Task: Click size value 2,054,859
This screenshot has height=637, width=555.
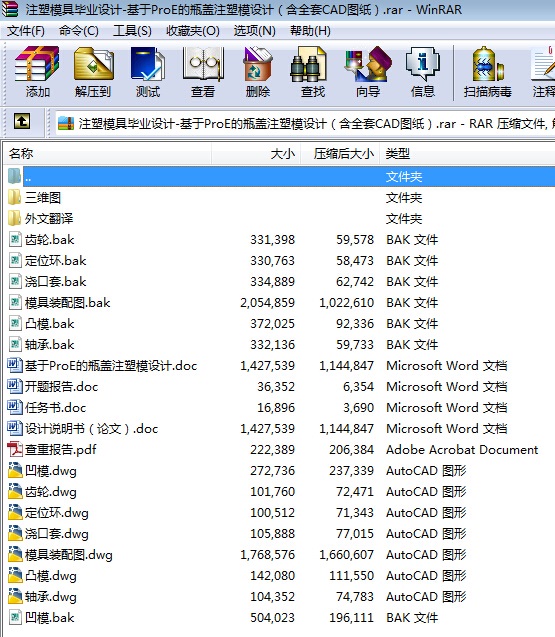Action: pos(267,303)
